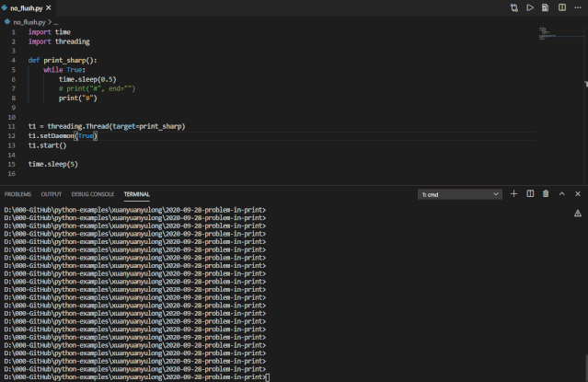Switch to the PROBLEMS tab

[x=17, y=194]
